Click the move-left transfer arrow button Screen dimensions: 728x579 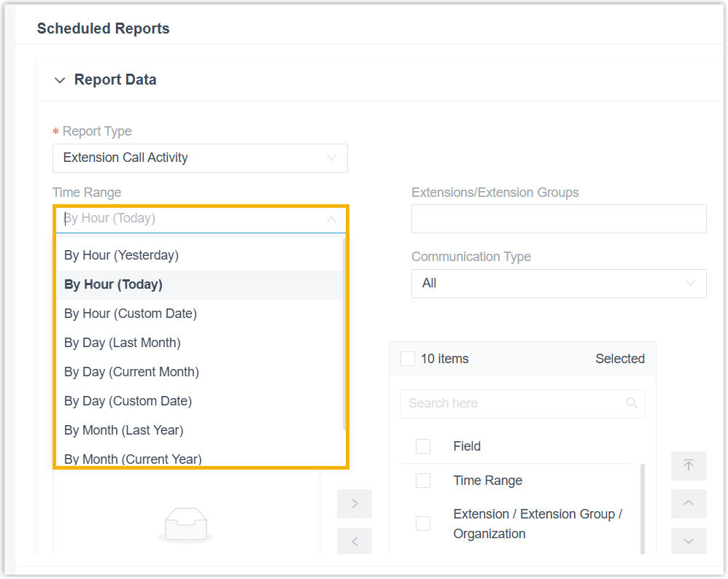tap(355, 541)
